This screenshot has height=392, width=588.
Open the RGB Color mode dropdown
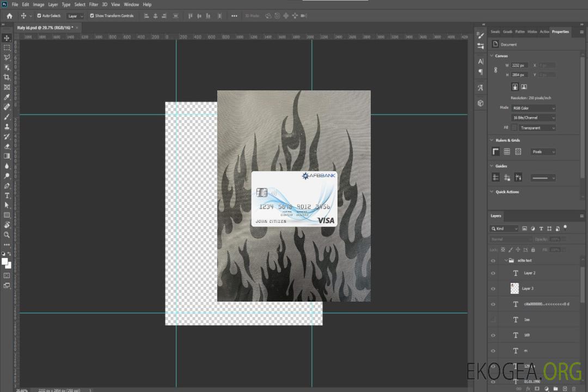tap(534, 108)
